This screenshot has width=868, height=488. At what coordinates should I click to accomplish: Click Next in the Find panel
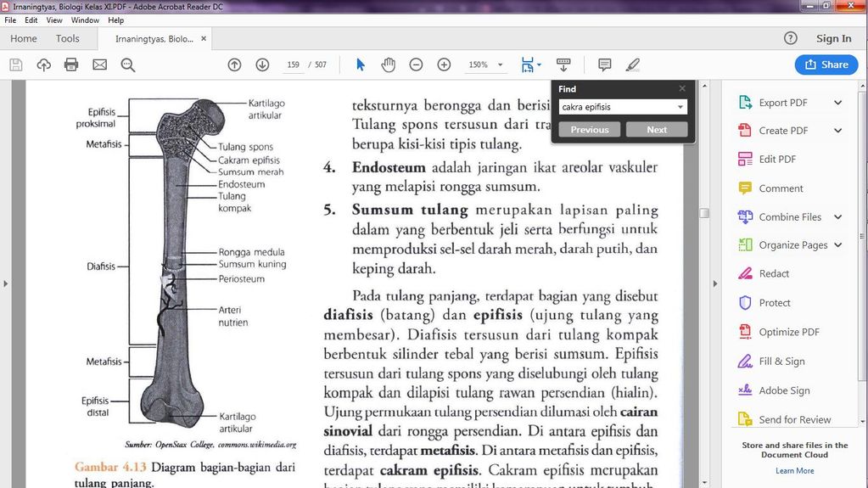pos(657,130)
